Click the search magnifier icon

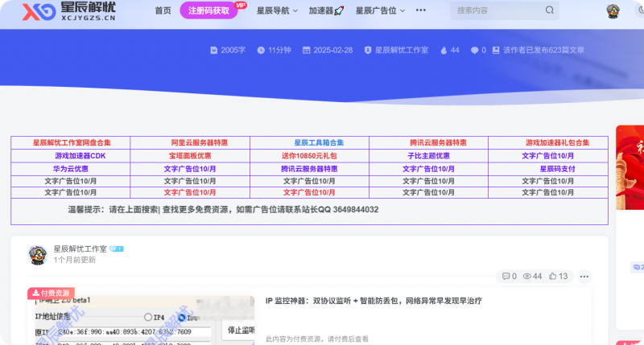pyautogui.click(x=551, y=10)
